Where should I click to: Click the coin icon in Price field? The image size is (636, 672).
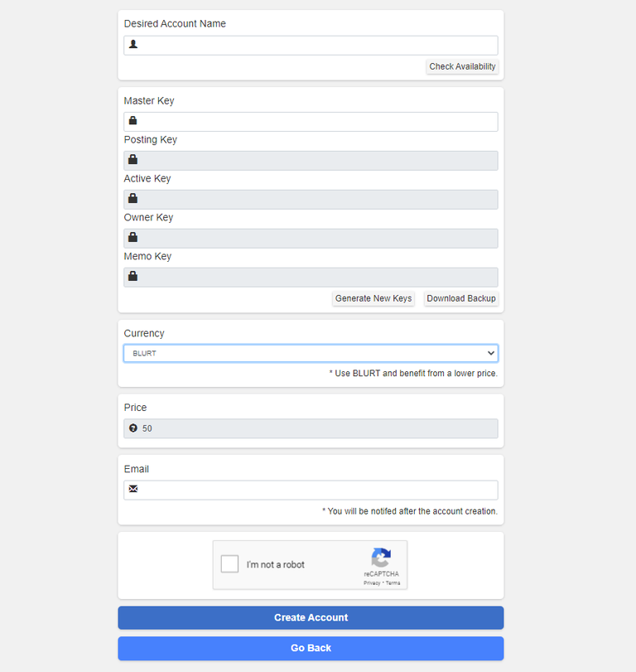point(133,428)
